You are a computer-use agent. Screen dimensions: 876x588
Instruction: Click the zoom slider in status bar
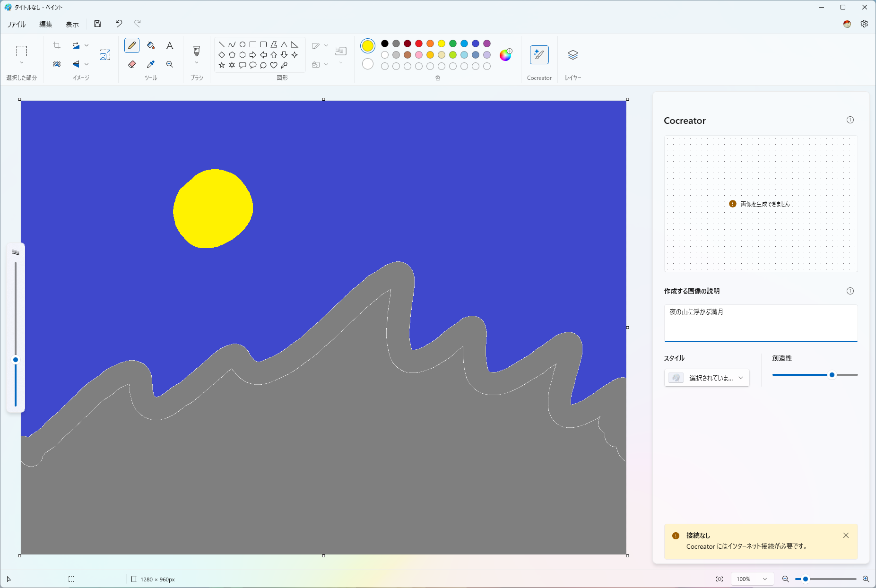[826, 579]
